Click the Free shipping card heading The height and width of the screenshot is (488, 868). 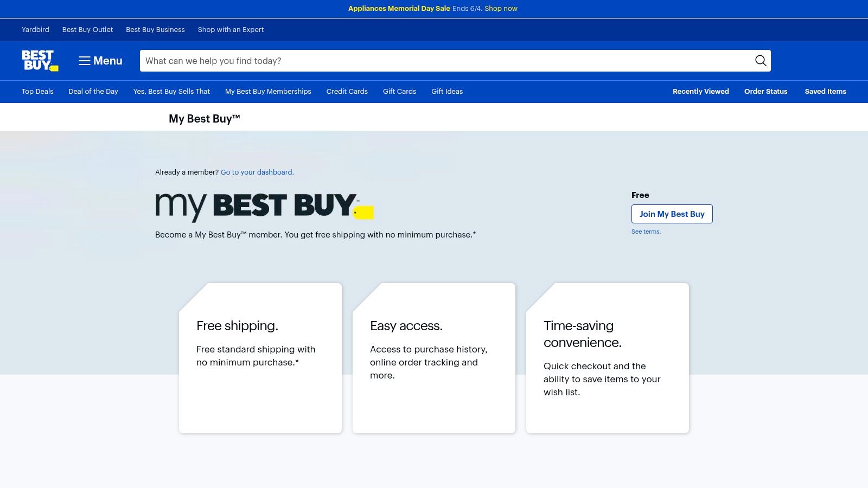[237, 326]
